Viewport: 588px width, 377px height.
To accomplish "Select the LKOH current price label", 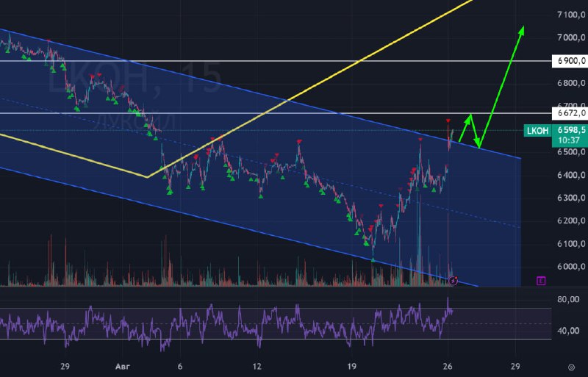I will 538,131.
